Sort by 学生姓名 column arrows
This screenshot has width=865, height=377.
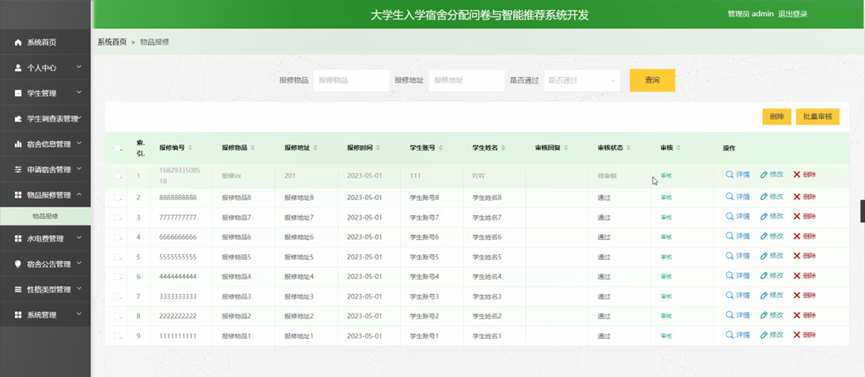(x=503, y=148)
